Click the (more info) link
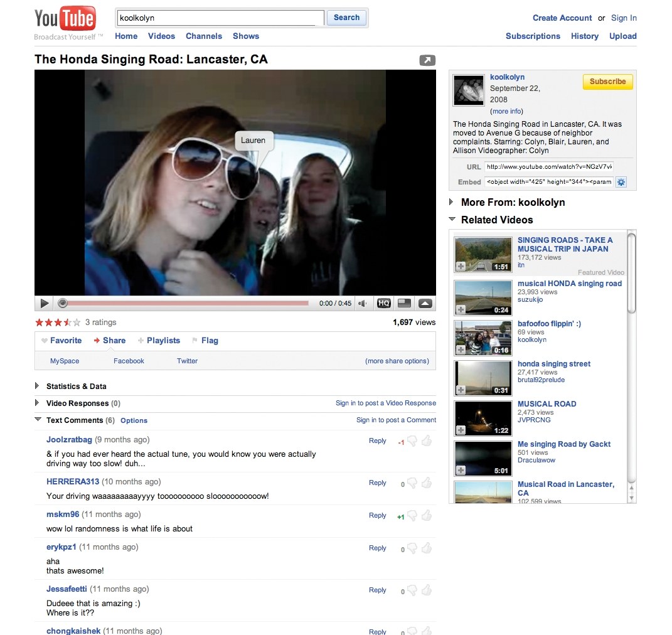672x635 pixels. pyautogui.click(x=506, y=112)
